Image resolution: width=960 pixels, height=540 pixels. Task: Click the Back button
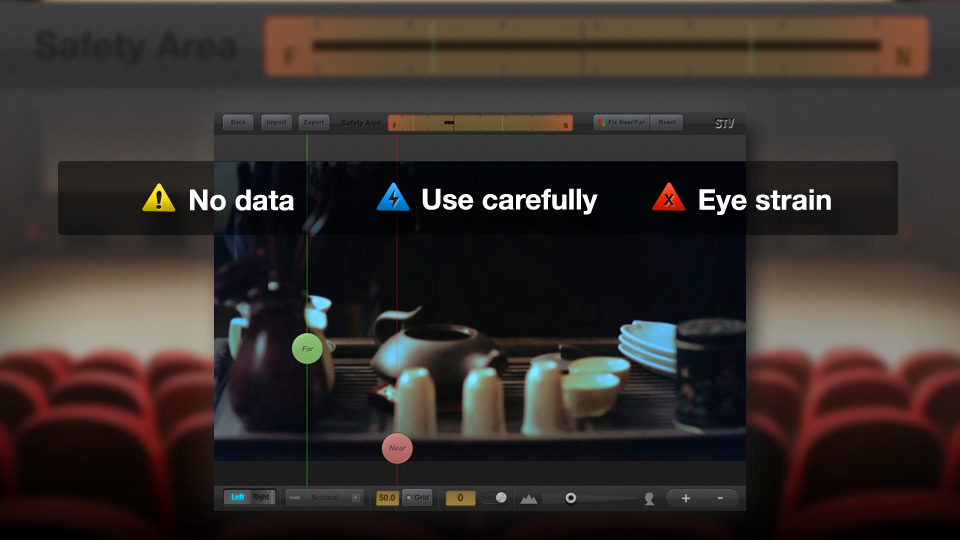(x=238, y=123)
